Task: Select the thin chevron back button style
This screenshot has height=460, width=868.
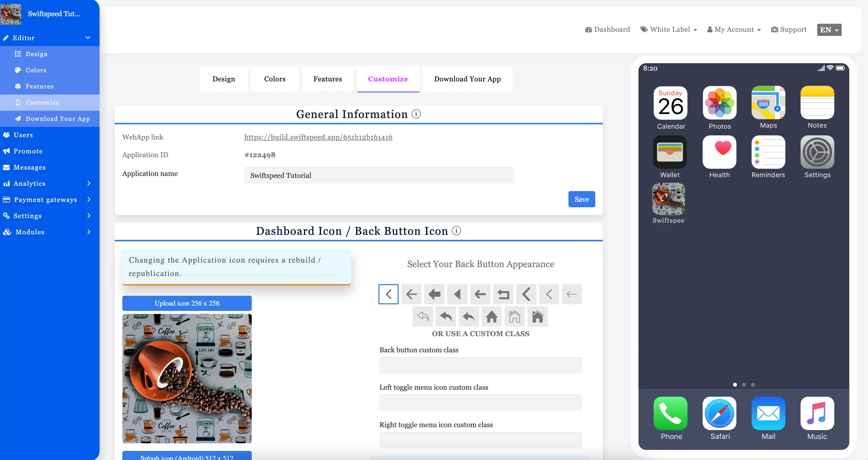Action: pos(549,294)
